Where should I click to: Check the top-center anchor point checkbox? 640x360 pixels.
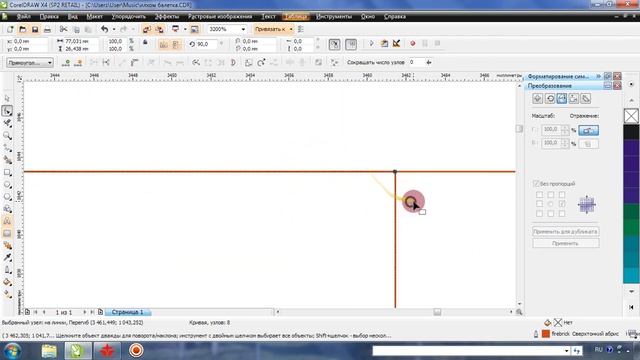tap(551, 195)
